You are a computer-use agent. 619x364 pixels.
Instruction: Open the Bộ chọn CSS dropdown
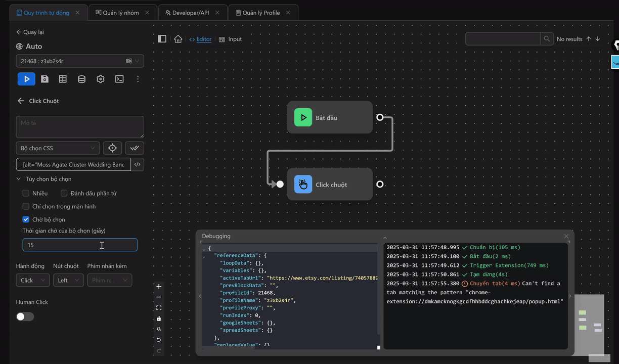coord(58,148)
